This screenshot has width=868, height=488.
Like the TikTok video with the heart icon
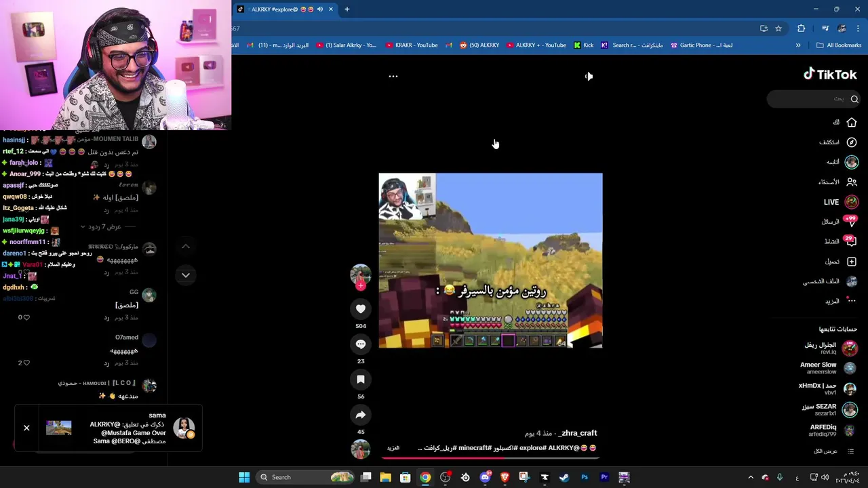click(x=361, y=309)
